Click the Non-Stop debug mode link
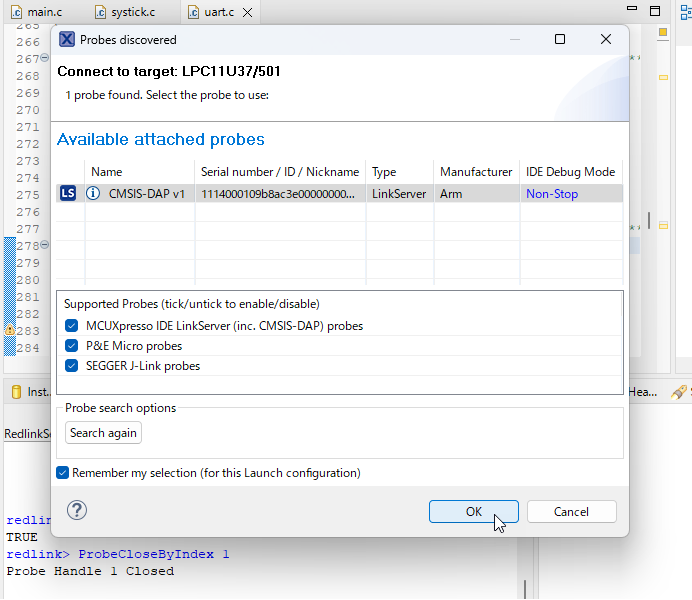Screen dimensions: 692x600 [x=552, y=194]
